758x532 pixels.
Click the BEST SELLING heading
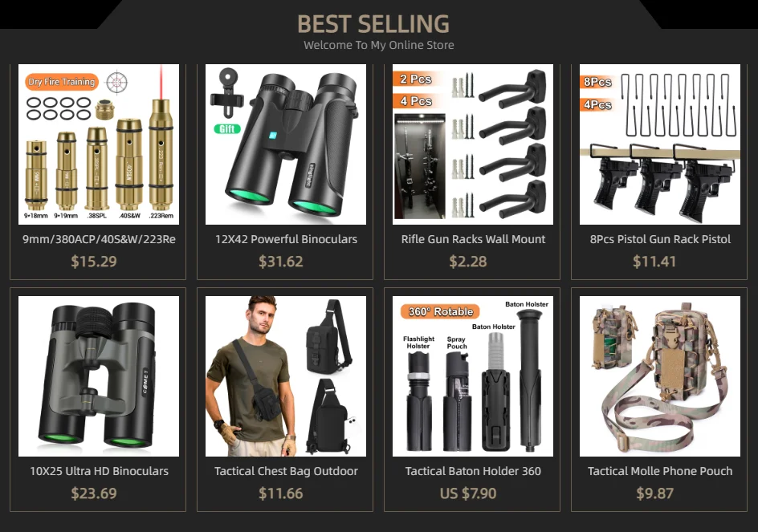tap(373, 24)
